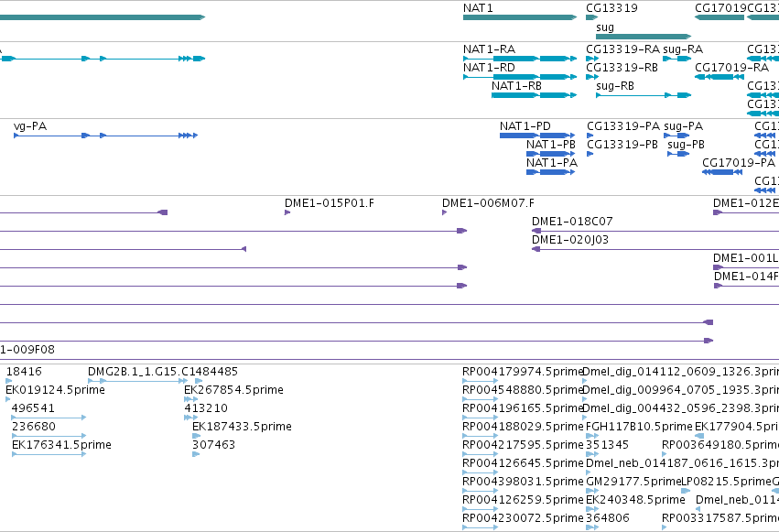This screenshot has height=532, width=779.
Task: Click label 413210
Action: coord(206,408)
